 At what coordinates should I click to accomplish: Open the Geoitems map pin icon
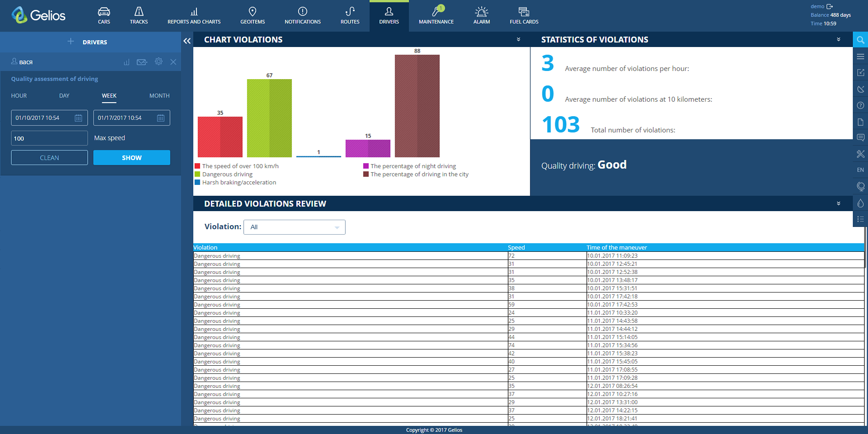pos(253,12)
